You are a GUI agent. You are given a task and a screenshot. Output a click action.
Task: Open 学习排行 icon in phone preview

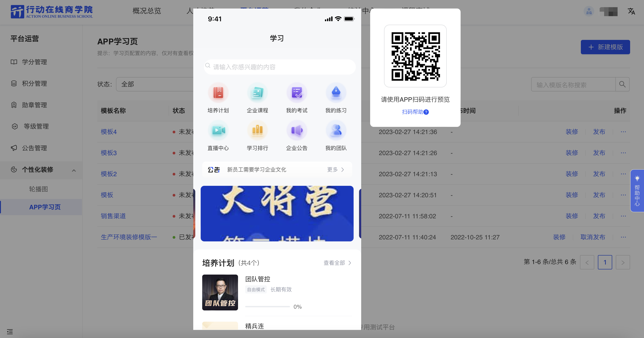(257, 130)
